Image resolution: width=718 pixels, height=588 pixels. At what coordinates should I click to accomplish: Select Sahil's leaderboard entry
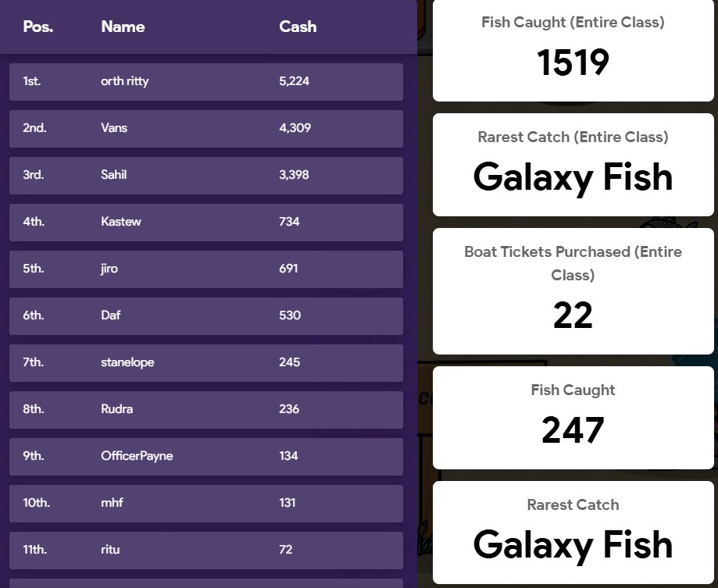tap(206, 176)
